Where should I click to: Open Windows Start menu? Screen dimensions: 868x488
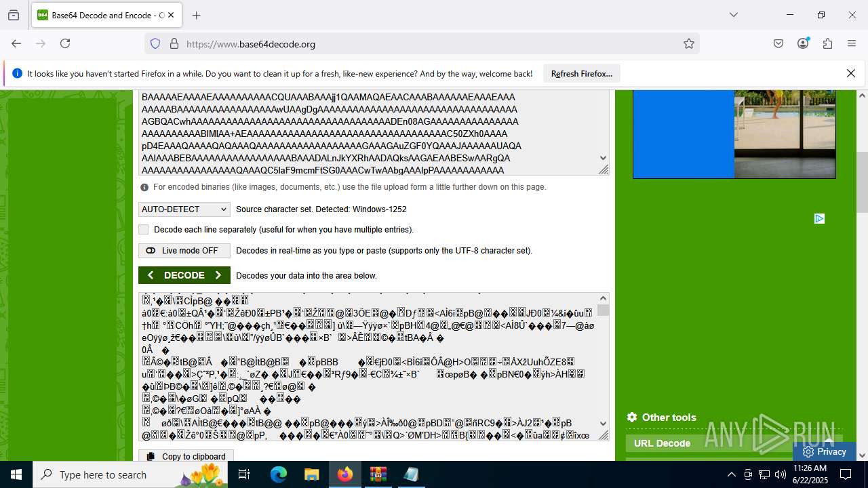[x=16, y=474]
